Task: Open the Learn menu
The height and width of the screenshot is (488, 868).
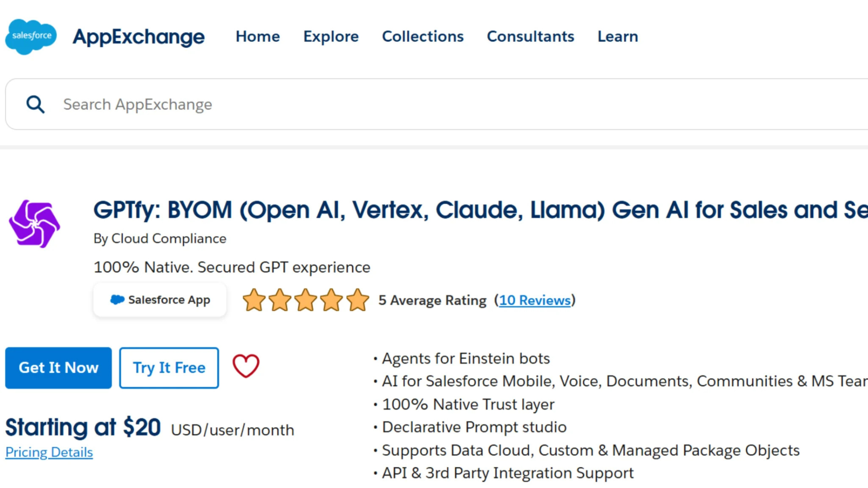Action: point(618,37)
